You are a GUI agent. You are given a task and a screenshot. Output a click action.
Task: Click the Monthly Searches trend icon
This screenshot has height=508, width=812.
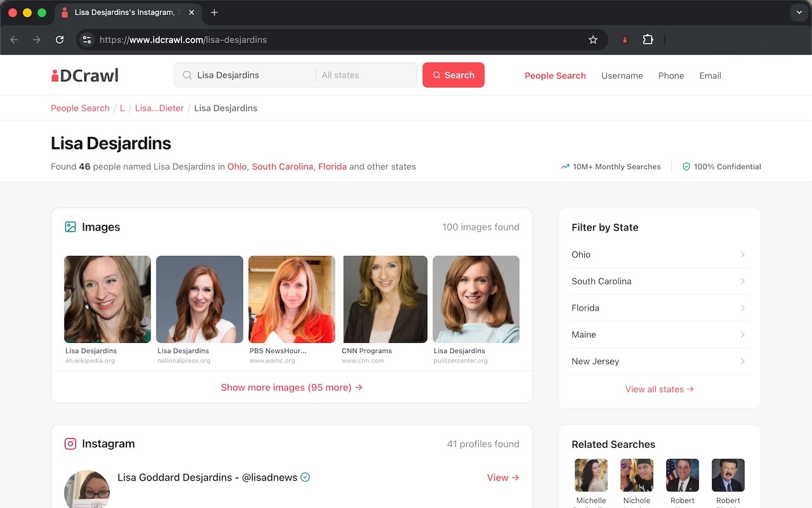coord(565,166)
